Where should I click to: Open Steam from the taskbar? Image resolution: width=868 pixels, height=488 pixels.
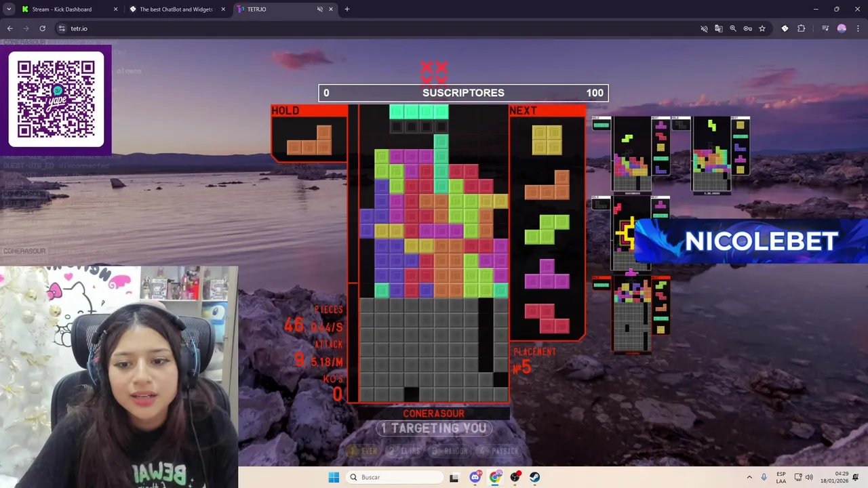(535, 477)
